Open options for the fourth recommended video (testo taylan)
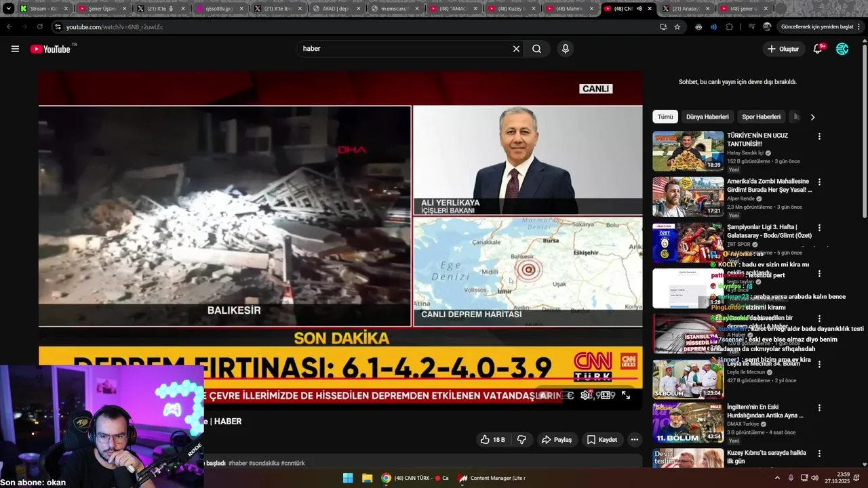This screenshot has width=868, height=488. [819, 274]
